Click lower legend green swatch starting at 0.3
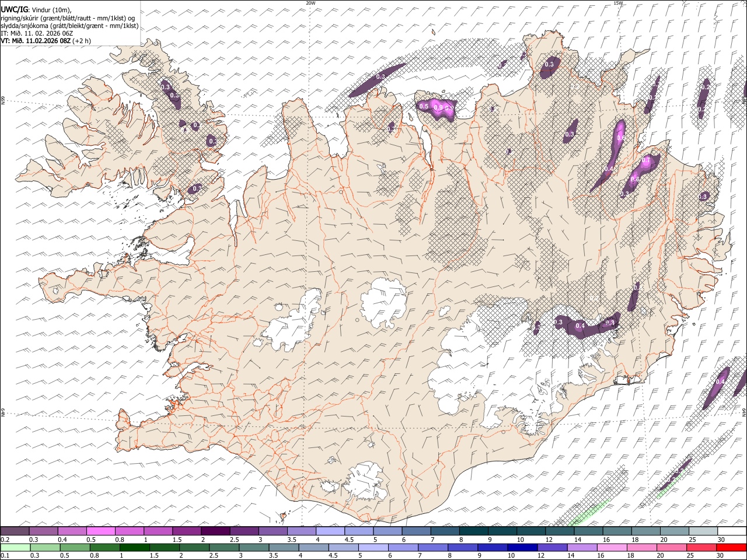Screen dimensions: 747x560 coord(45,547)
